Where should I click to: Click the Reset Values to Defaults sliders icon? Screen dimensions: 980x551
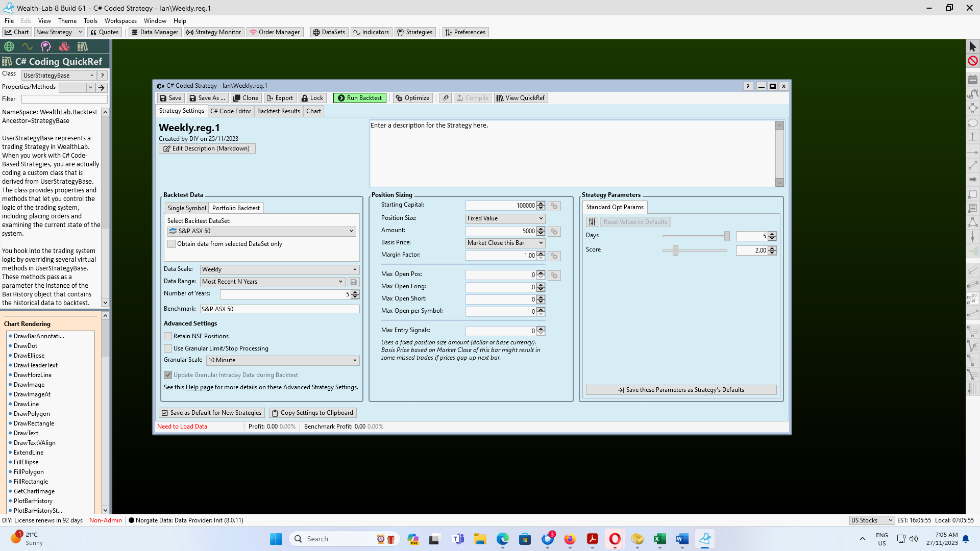pos(592,222)
